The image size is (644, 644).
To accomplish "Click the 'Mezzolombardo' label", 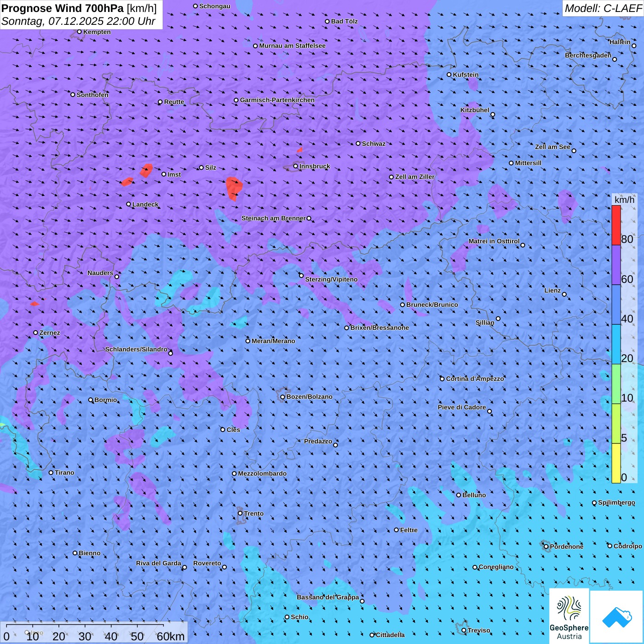I will pos(262,473).
